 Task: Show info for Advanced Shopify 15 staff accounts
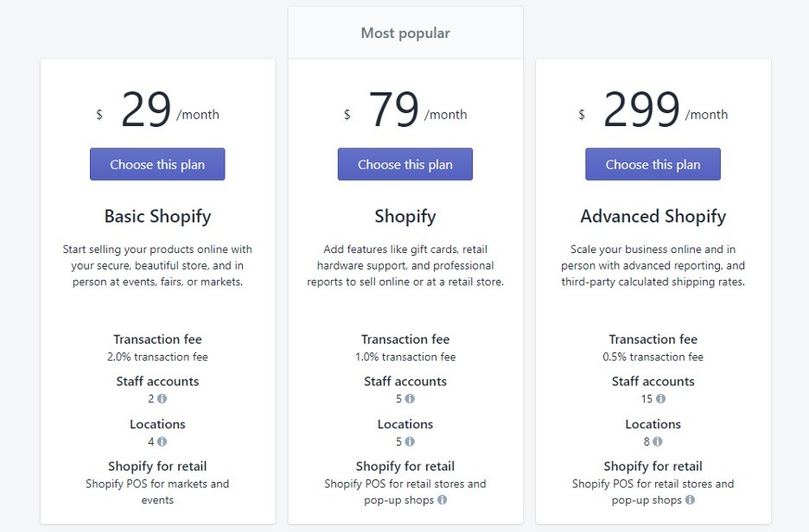tap(660, 398)
